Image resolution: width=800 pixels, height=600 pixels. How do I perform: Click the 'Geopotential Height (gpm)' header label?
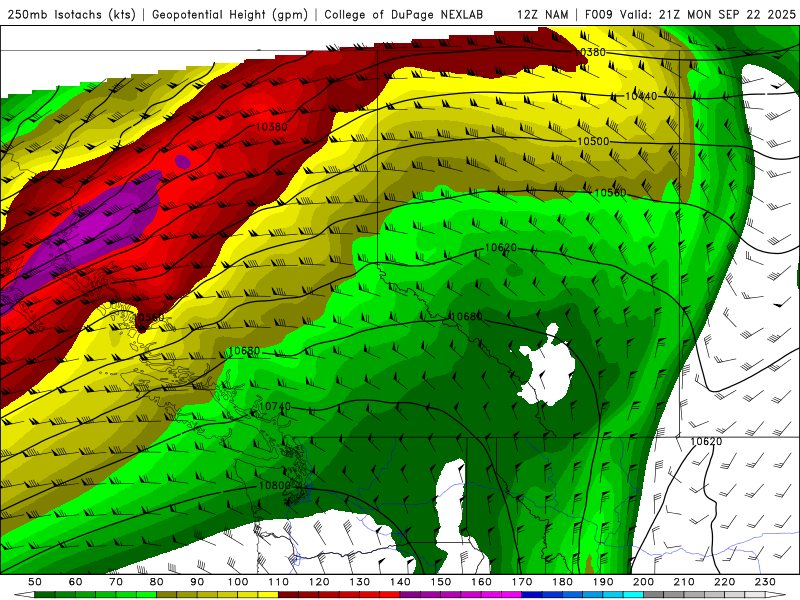click(x=230, y=14)
